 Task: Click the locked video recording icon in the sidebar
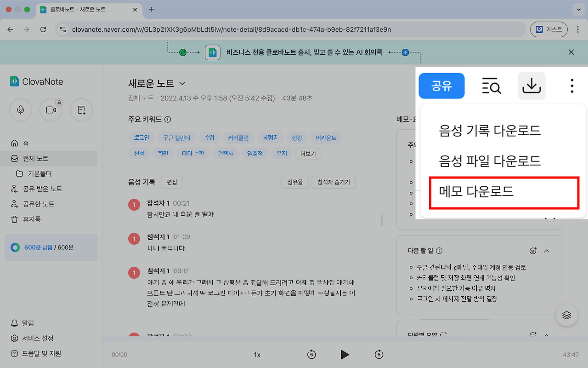[x=51, y=110]
